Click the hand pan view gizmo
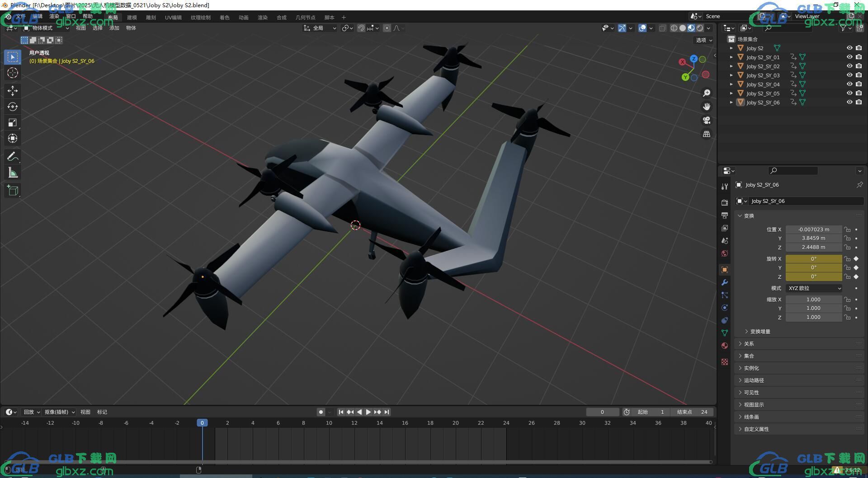This screenshot has height=478, width=868. click(706, 107)
